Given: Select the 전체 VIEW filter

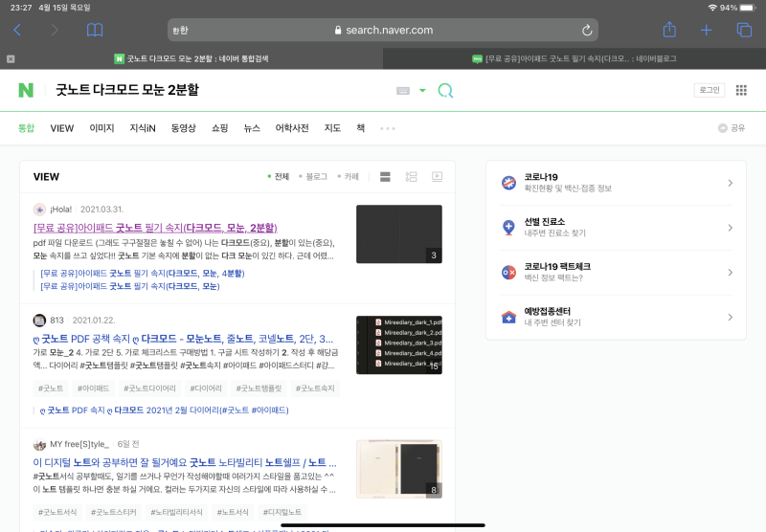Looking at the screenshot, I should coord(279,176).
